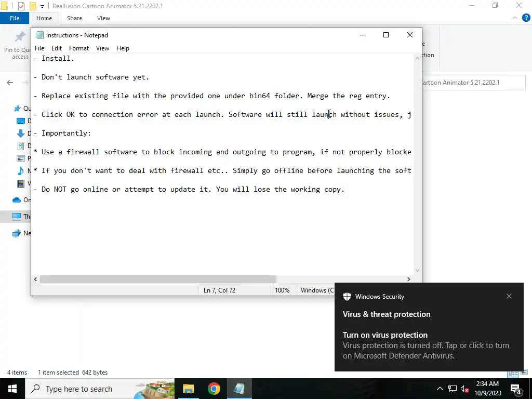Select Documents icon in Explorer sidebar
This screenshot has height=399, width=532.
[21, 146]
